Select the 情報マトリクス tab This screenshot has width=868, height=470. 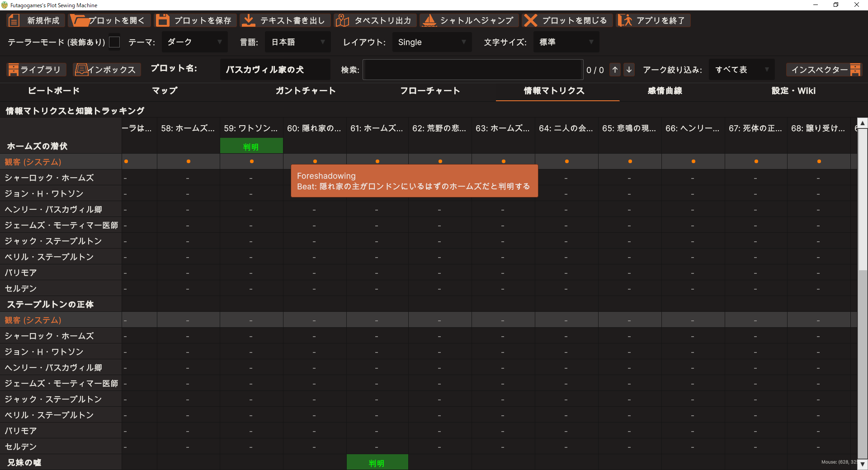coord(554,91)
